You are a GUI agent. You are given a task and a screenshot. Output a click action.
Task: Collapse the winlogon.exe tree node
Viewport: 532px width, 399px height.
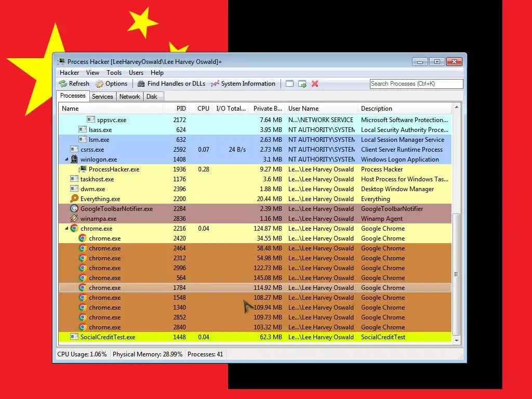click(66, 159)
